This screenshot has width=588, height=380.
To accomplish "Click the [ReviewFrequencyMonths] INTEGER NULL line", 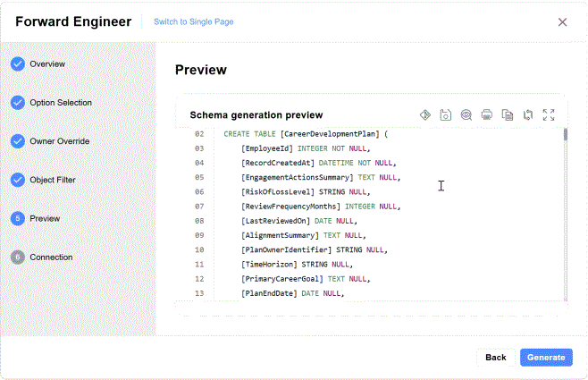I will point(321,207).
